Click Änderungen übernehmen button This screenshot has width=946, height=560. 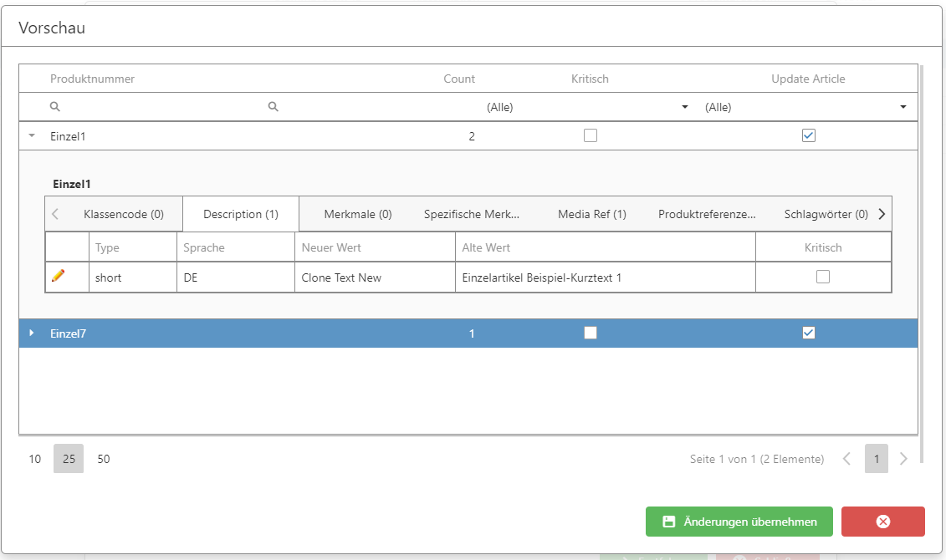(x=739, y=522)
